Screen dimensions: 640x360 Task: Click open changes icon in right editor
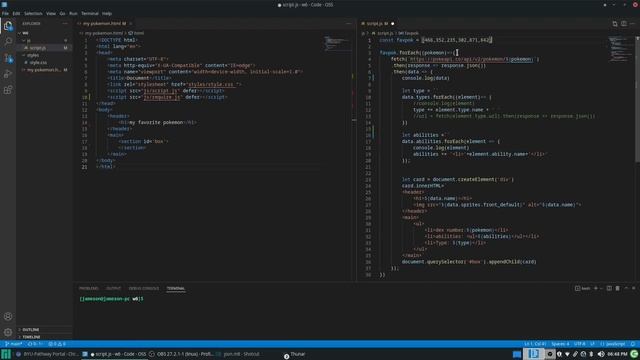tap(615, 24)
